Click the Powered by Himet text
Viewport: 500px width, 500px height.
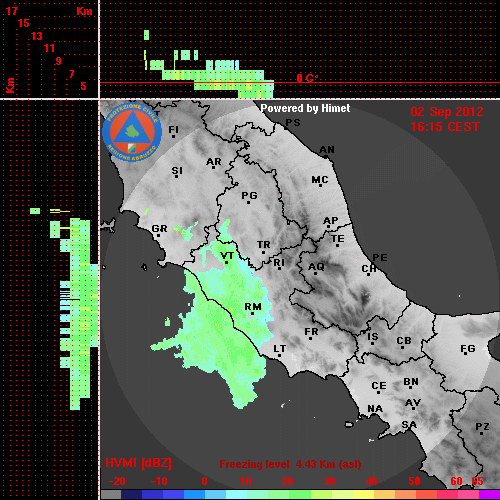pos(305,108)
